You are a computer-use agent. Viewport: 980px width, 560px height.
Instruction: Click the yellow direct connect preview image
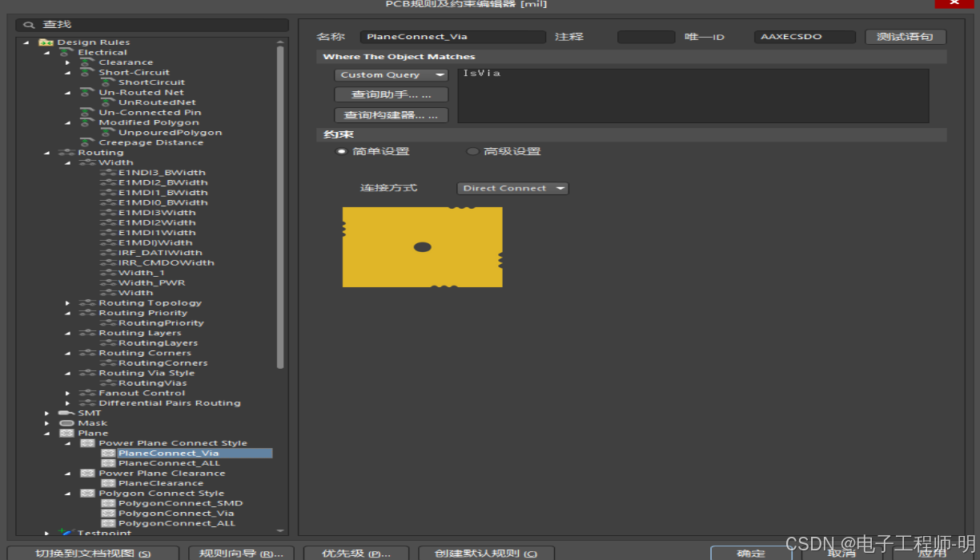coord(423,247)
